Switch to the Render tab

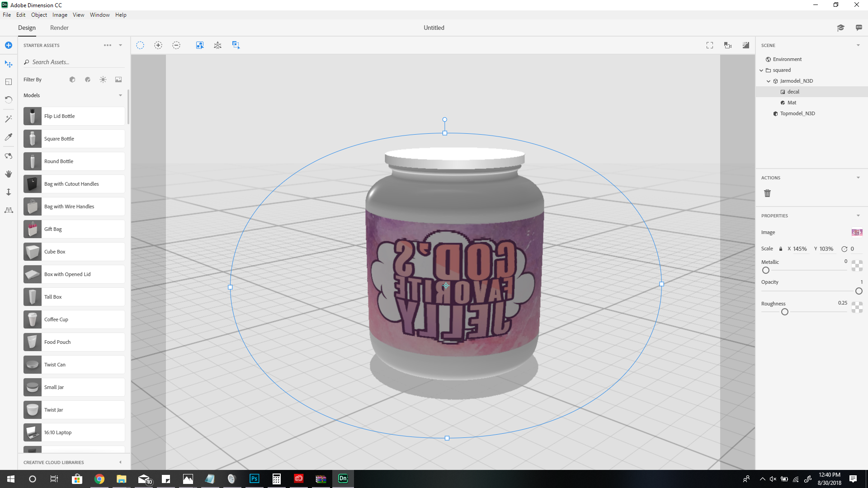[x=59, y=28]
